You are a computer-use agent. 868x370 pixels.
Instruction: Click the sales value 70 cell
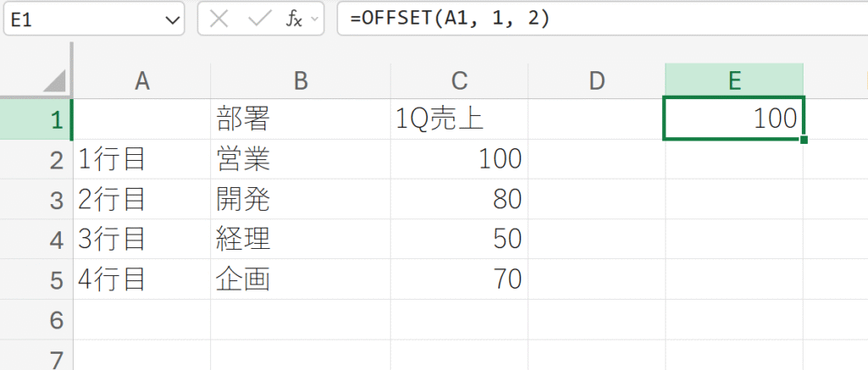tap(459, 279)
